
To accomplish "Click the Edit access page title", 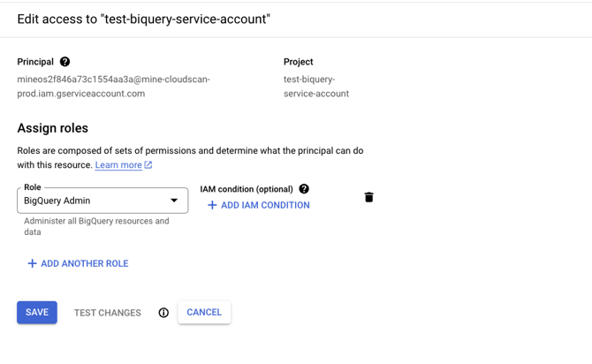I will pyautogui.click(x=143, y=19).
